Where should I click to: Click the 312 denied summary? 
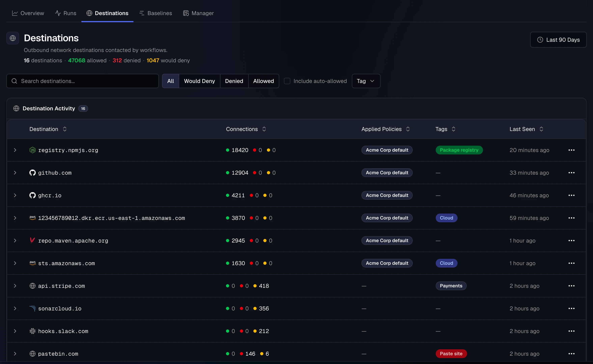pyautogui.click(x=127, y=60)
